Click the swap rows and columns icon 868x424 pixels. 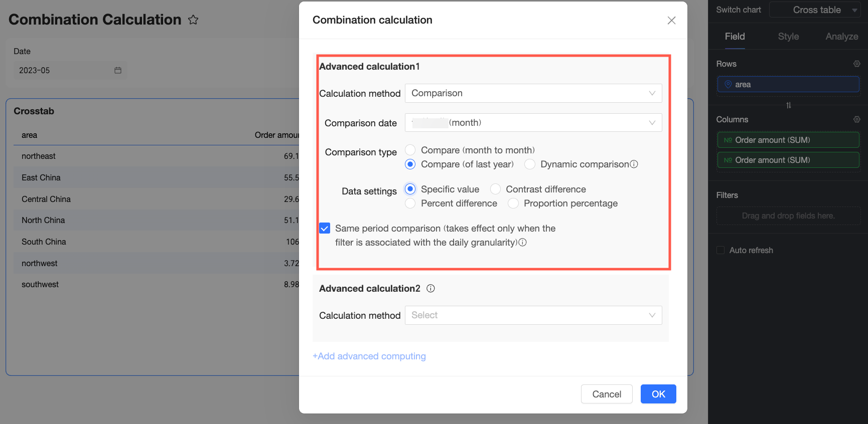(x=789, y=105)
